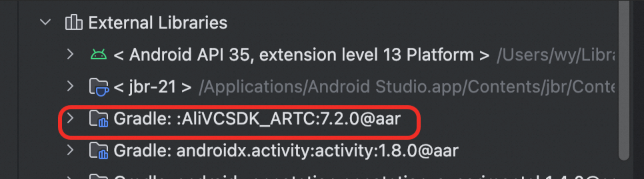Select the jbr-21 tree entry
Image resolution: width=644 pixels, height=179 pixels.
152,87
